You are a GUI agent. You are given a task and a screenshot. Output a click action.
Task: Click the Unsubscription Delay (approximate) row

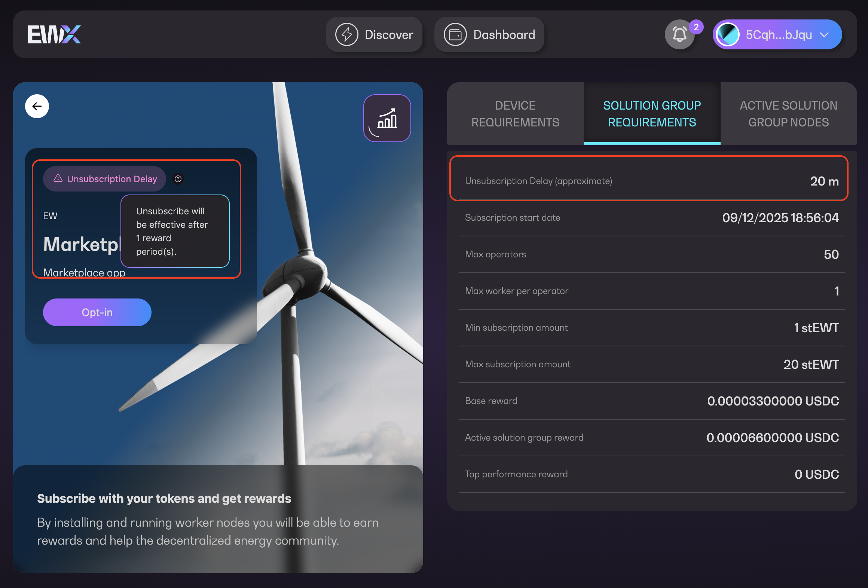pyautogui.click(x=649, y=181)
